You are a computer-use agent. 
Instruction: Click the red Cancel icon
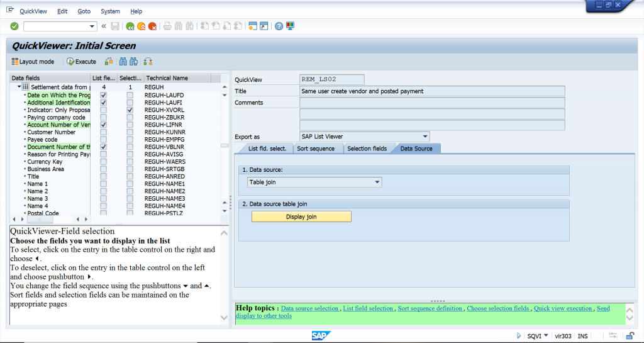(x=152, y=26)
